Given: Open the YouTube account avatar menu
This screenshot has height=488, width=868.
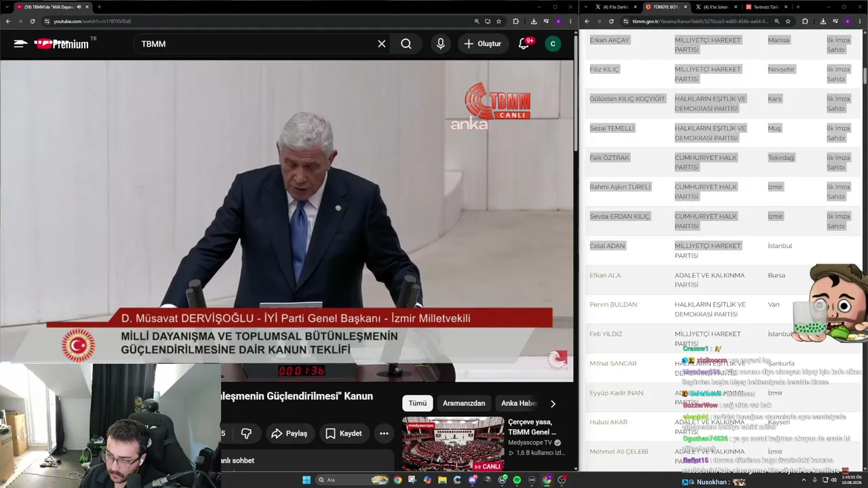Looking at the screenshot, I should 553,43.
